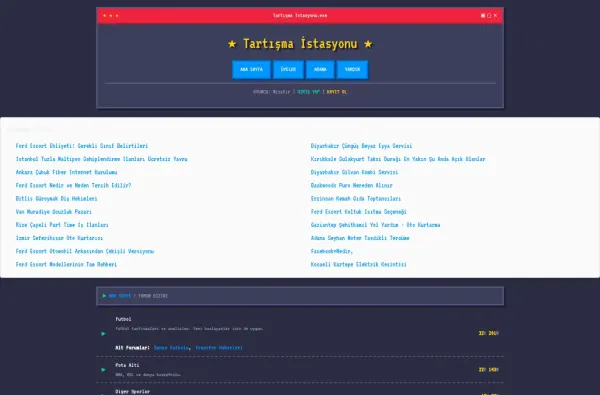
Task: Click the filled square minimize icon in title bar
Action: coord(483,15)
